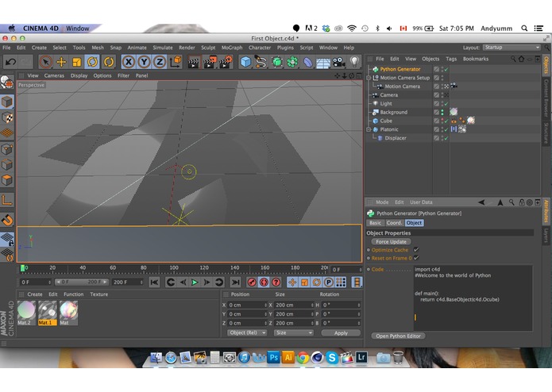The image size is (552, 392).
Task: Select the Mat.2 material swatch
Action: (26, 313)
